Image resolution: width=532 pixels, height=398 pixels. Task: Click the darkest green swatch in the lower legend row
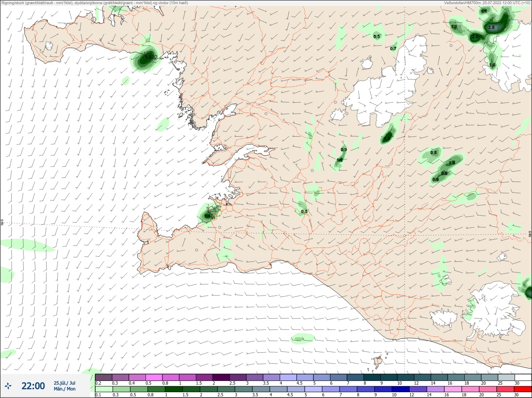tap(173, 390)
